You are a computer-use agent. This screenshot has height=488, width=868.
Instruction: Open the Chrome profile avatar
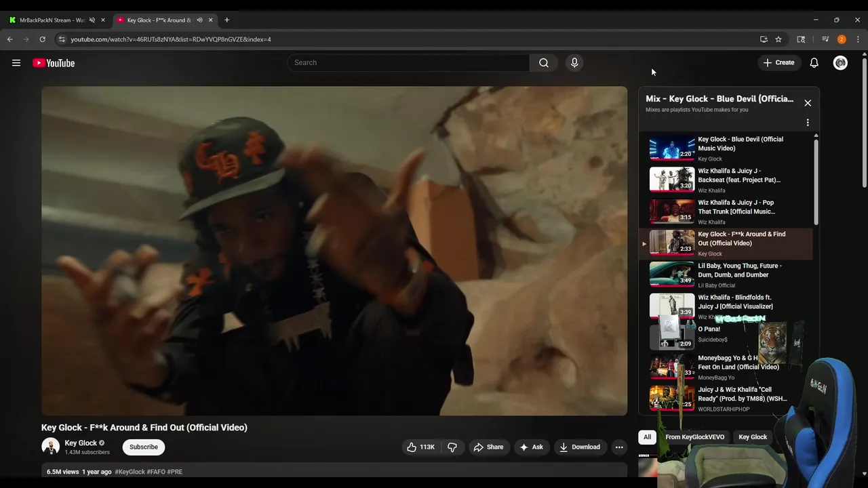pos(842,39)
